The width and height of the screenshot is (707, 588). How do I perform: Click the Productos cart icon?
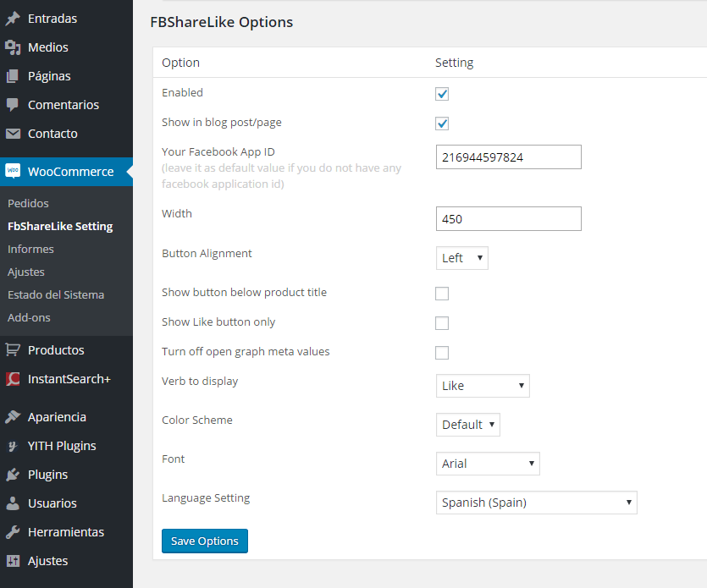[x=13, y=350]
